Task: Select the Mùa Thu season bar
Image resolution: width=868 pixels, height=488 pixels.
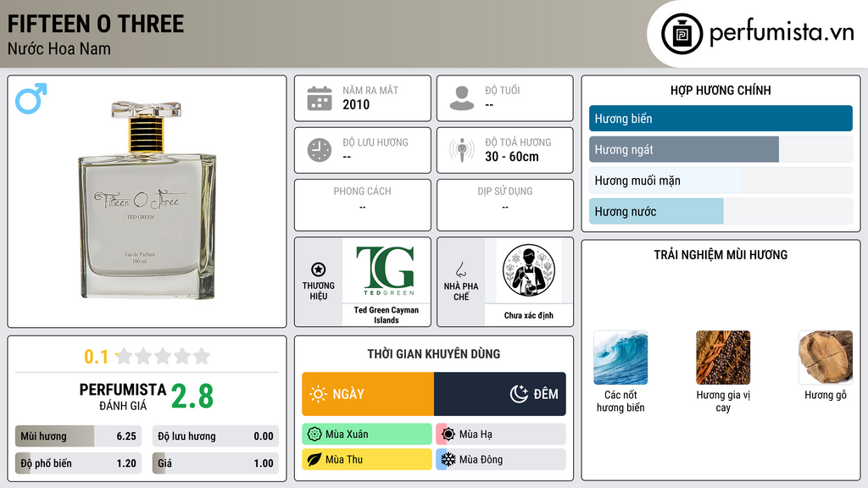Action: pos(367,459)
